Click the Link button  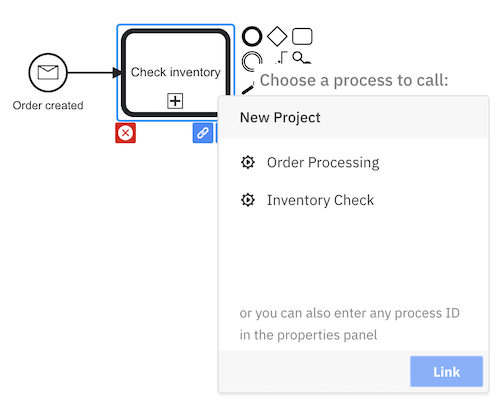coord(446,371)
